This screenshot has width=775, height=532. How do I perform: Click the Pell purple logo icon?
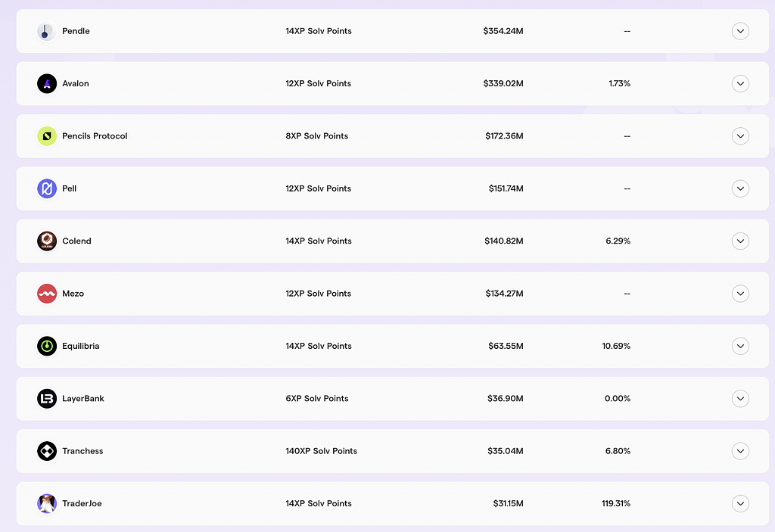47,188
